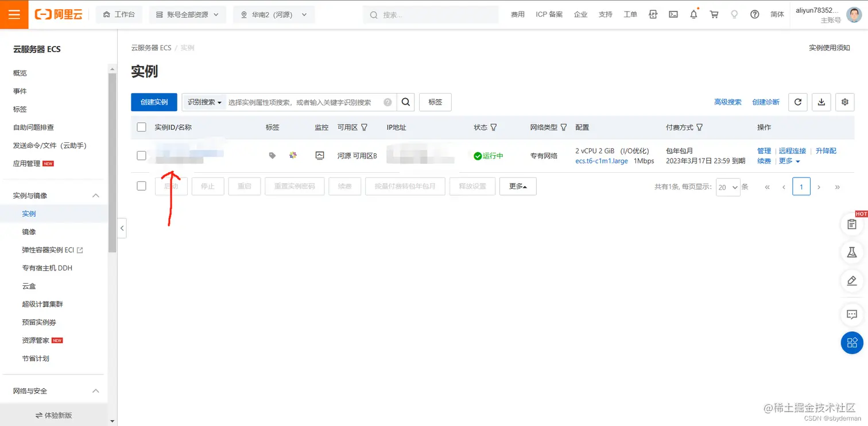Open instance type link ecs.t6-c1m1.large

602,161
